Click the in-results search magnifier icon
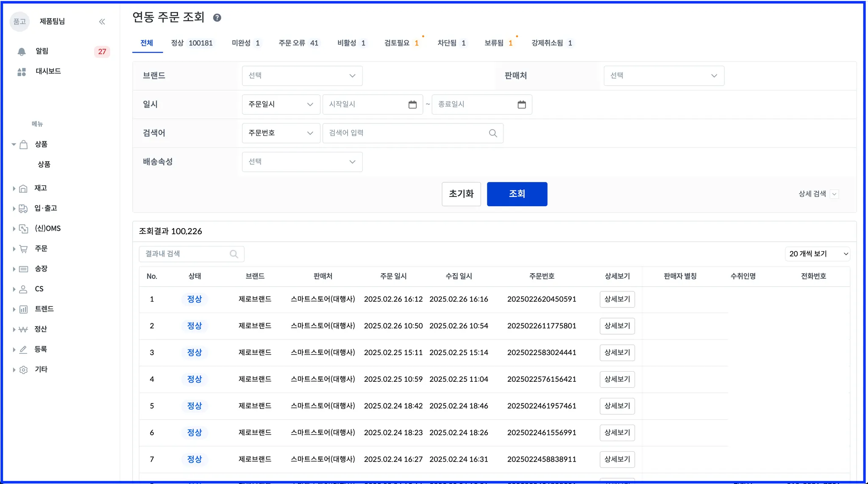The image size is (868, 484). 234,254
